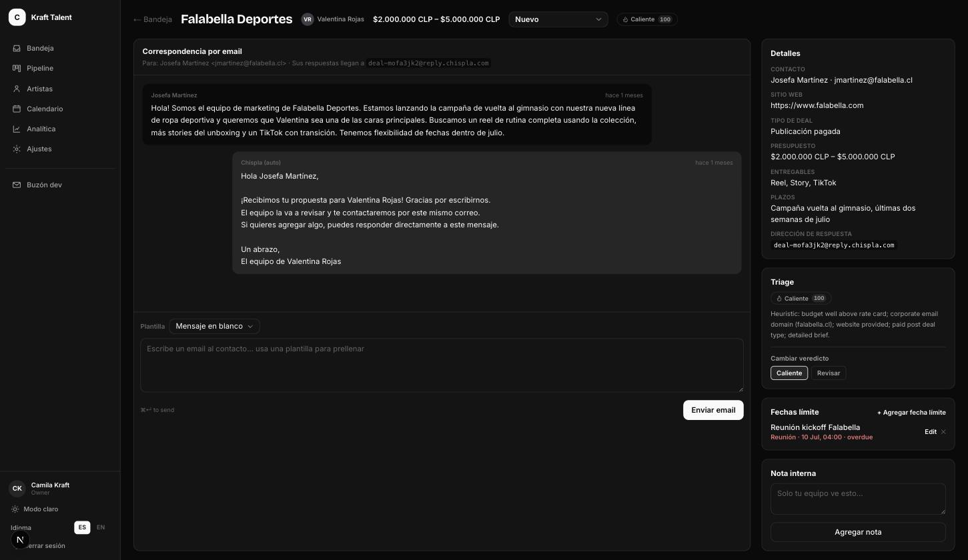Switch language to ES
This screenshot has width=968, height=560.
[x=82, y=527]
